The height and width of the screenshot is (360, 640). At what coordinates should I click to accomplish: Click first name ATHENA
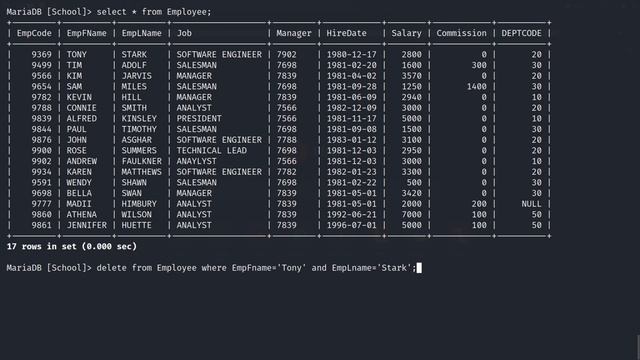pyautogui.click(x=82, y=214)
